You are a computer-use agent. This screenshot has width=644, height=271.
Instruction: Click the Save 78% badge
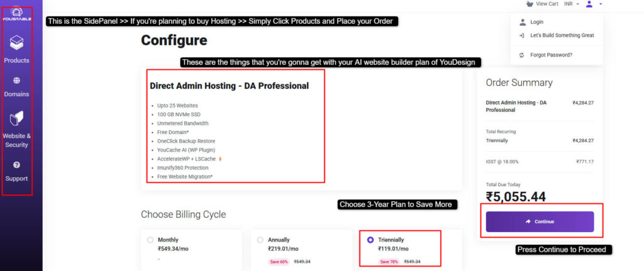click(x=389, y=262)
